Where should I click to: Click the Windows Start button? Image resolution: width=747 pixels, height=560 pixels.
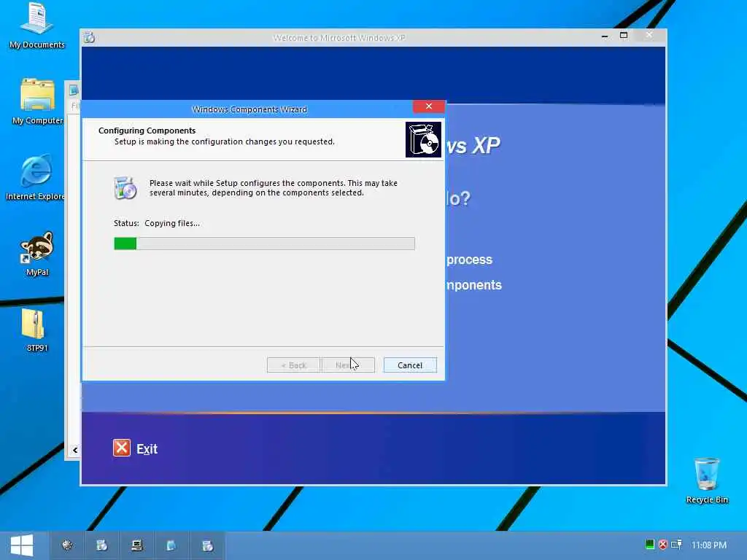tap(22, 545)
